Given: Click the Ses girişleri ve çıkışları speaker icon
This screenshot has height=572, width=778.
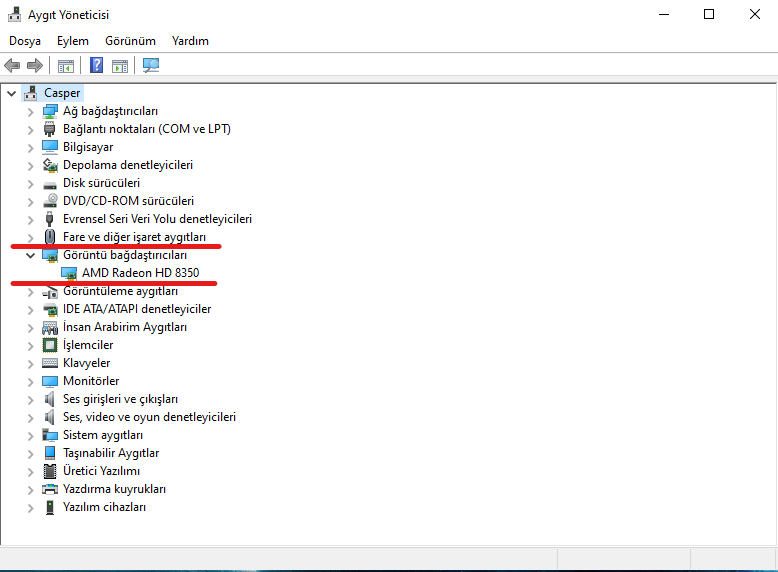Looking at the screenshot, I should pos(50,399).
